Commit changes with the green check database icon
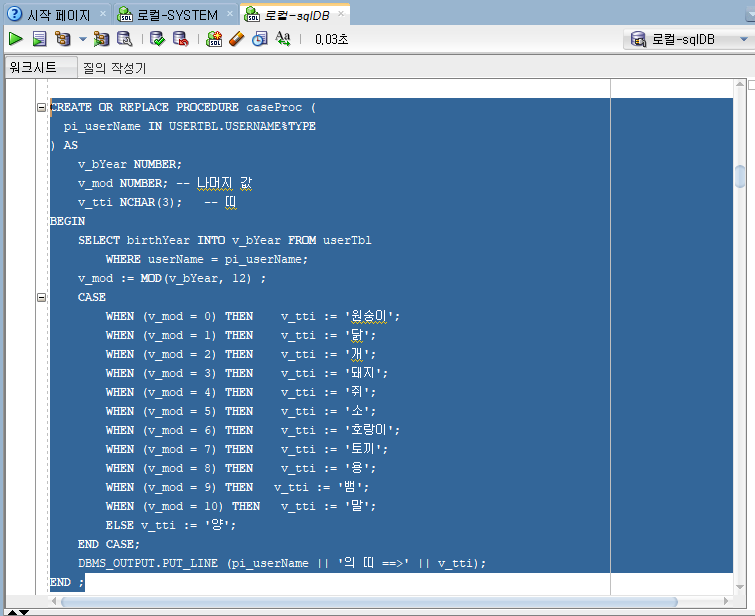The image size is (755, 616). point(157,39)
